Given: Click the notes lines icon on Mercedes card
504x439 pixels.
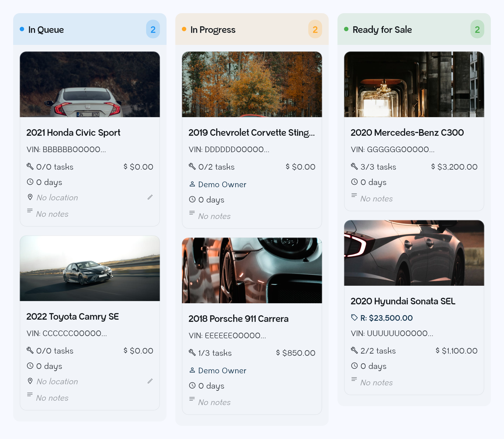Looking at the screenshot, I should point(354,195).
